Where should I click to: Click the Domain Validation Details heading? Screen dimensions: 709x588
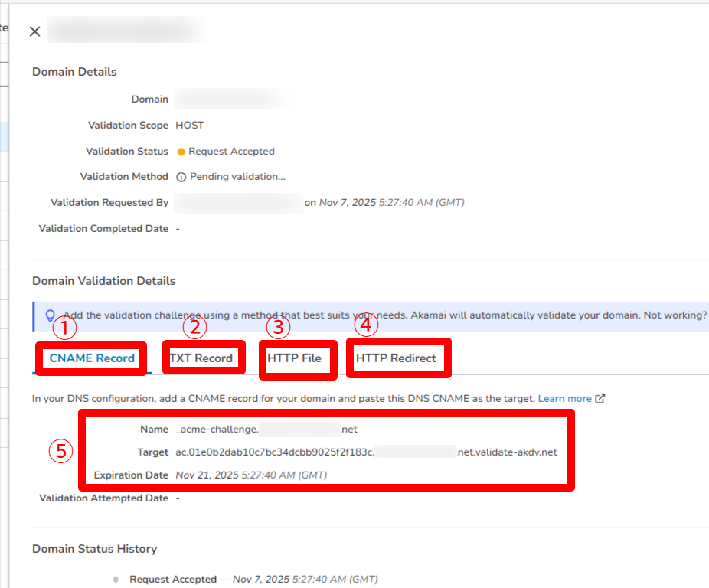(x=103, y=281)
